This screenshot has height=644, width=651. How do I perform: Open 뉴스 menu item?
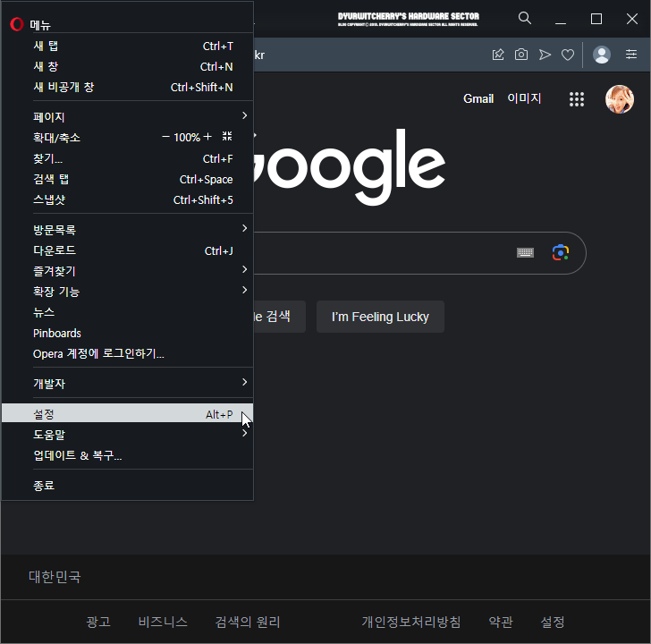click(128, 312)
